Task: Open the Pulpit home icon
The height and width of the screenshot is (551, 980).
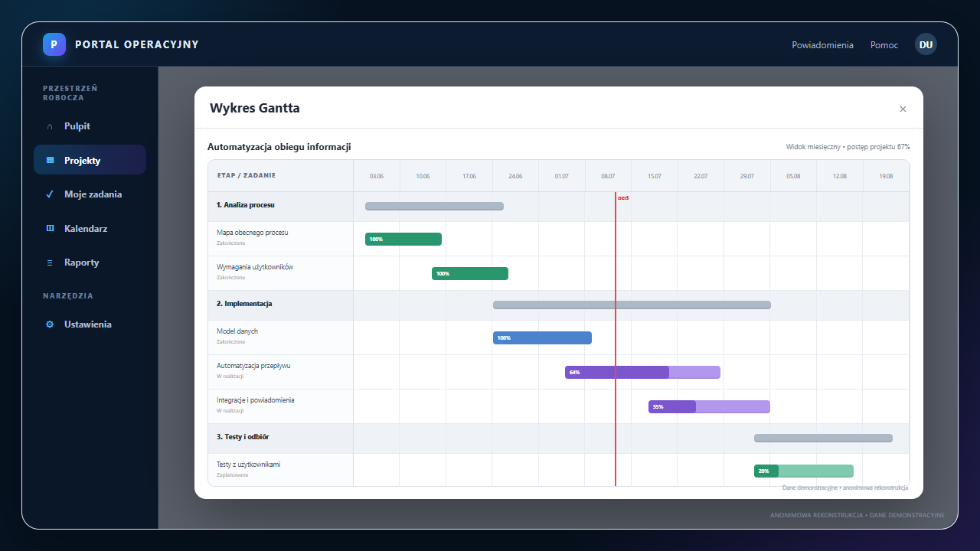Action: click(x=50, y=126)
